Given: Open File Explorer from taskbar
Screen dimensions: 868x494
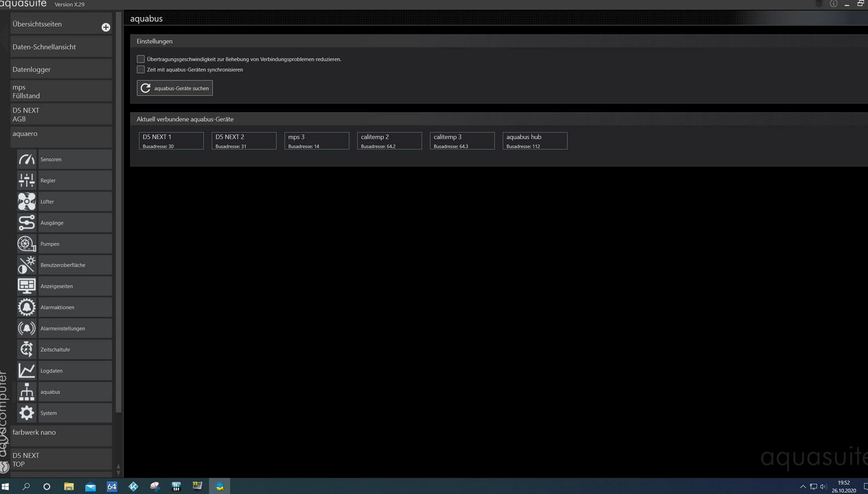Looking at the screenshot, I should 69,486.
